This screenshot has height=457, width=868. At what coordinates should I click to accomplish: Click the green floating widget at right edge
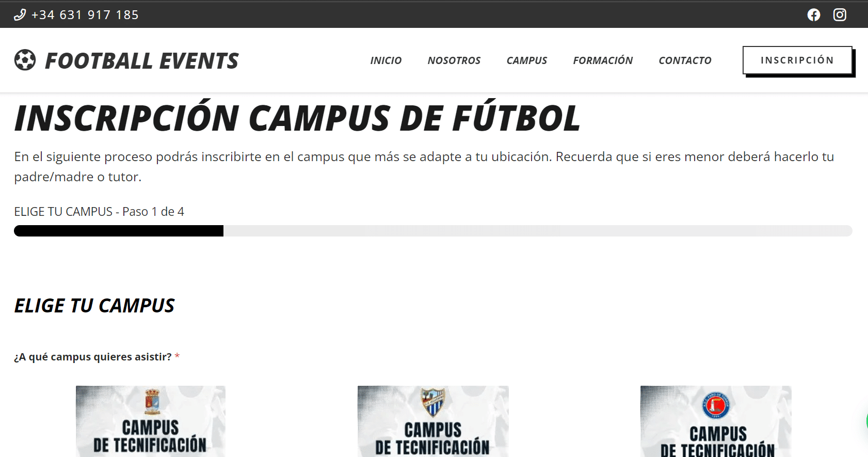[866, 421]
